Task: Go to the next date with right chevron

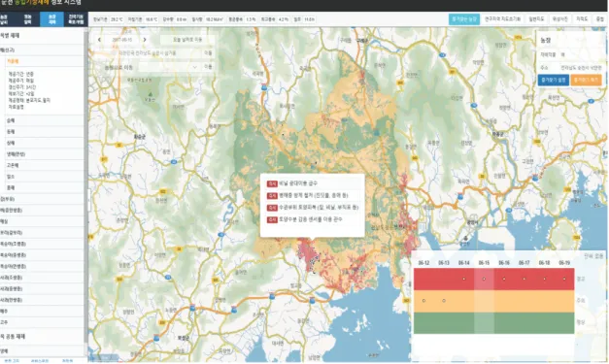Action: [x=145, y=40]
